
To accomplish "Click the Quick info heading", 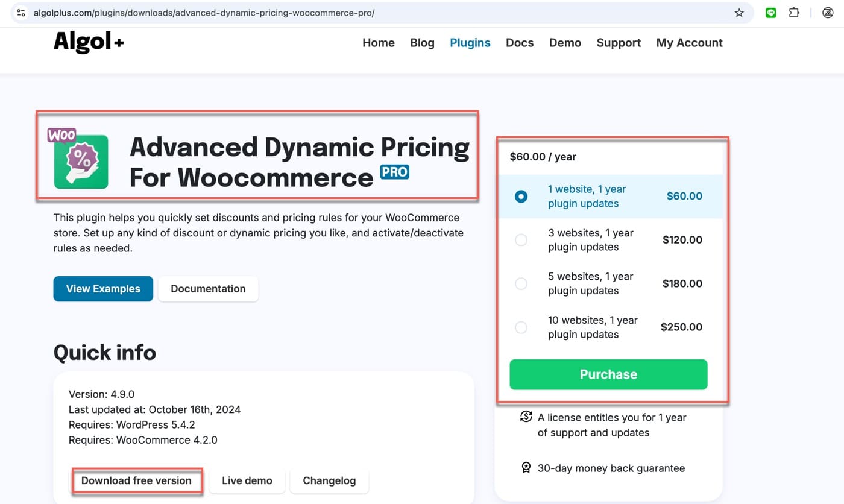I will (x=105, y=353).
